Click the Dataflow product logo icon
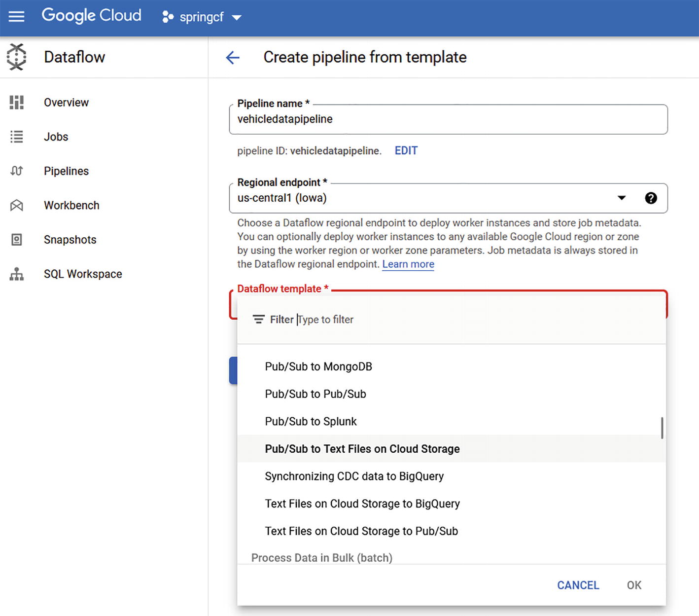This screenshot has width=699, height=616. click(x=16, y=57)
